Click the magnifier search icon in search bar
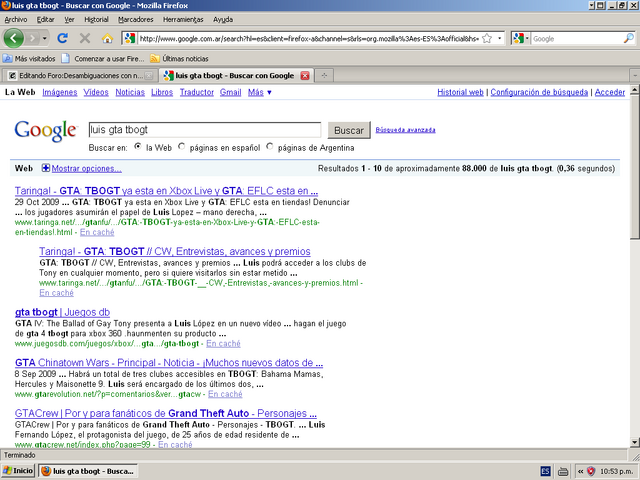 [629, 38]
